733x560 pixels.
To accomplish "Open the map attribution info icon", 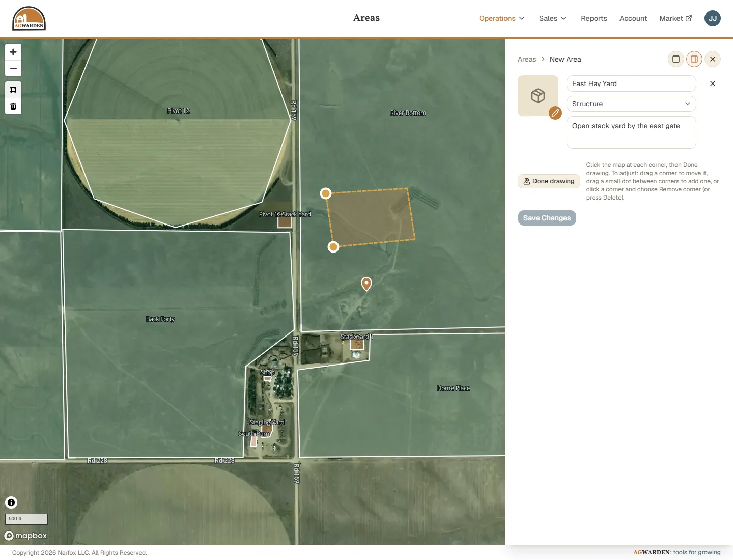I will tap(11, 502).
